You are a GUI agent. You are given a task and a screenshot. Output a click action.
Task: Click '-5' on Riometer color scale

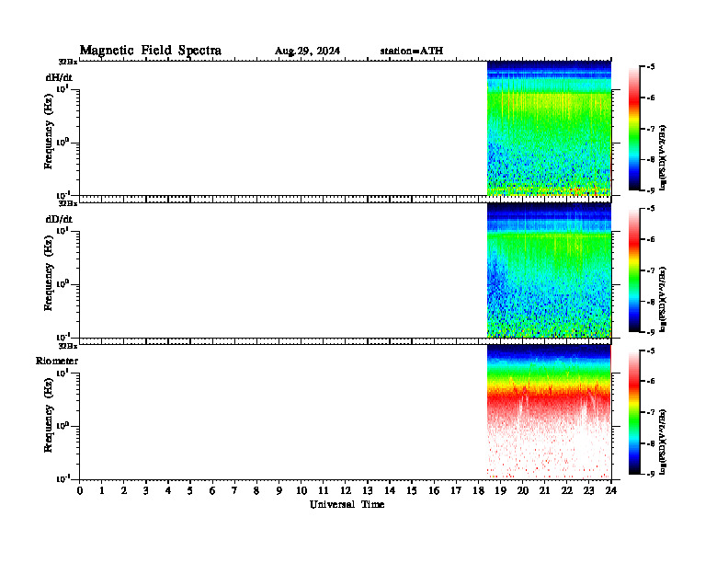[x=651, y=350]
